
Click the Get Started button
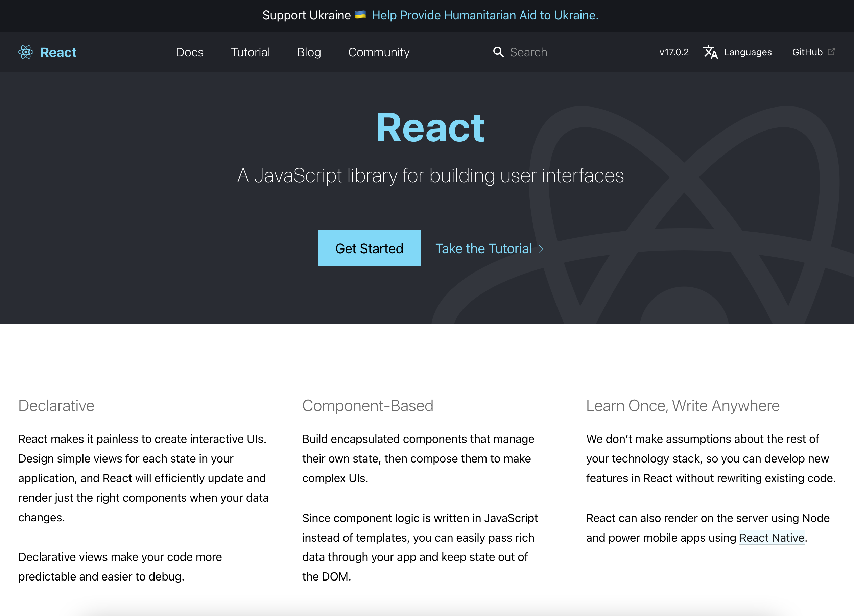click(369, 248)
